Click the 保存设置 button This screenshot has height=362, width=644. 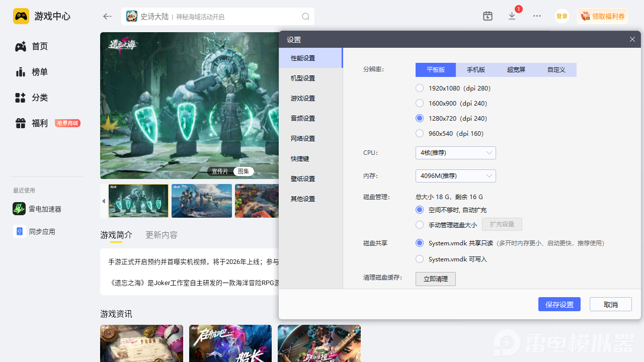pos(559,304)
